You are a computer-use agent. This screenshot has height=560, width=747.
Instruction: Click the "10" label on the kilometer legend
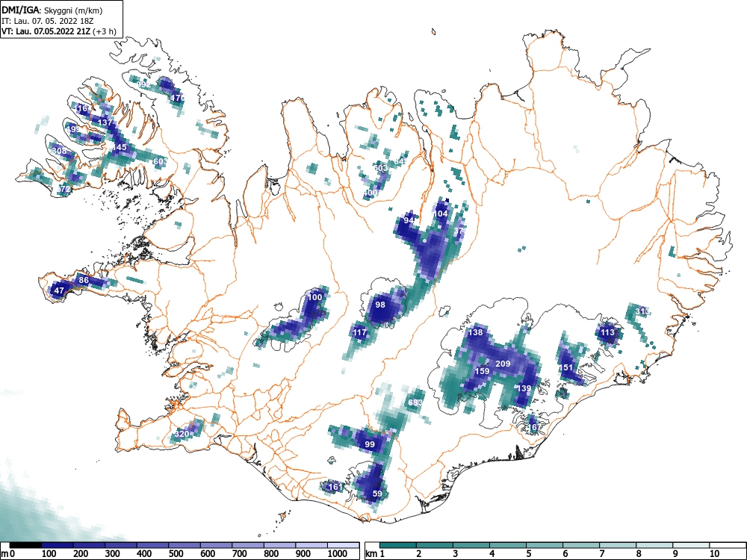tap(713, 554)
